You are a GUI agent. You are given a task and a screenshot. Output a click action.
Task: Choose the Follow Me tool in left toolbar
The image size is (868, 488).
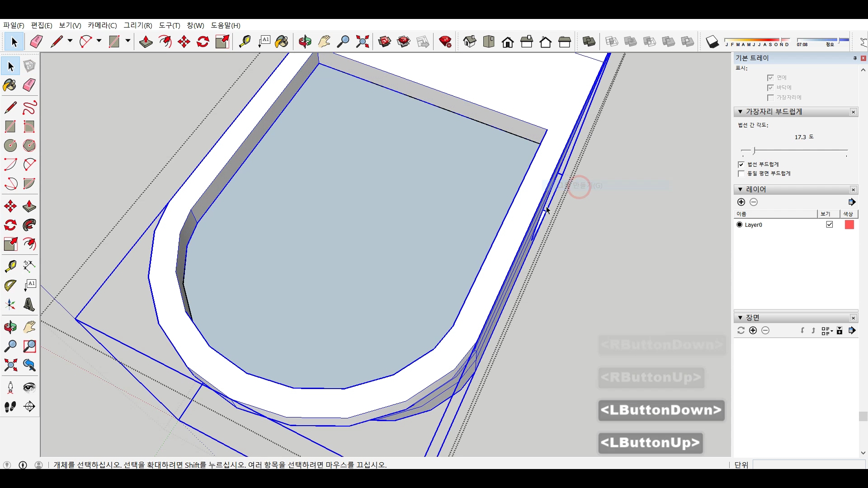29,225
